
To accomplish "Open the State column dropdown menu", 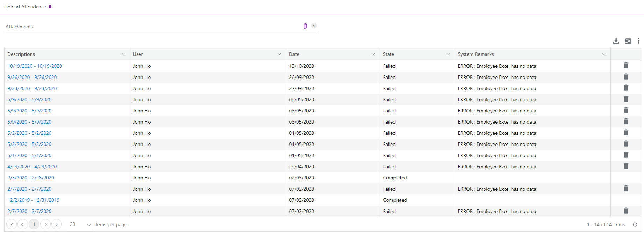I will click(448, 54).
